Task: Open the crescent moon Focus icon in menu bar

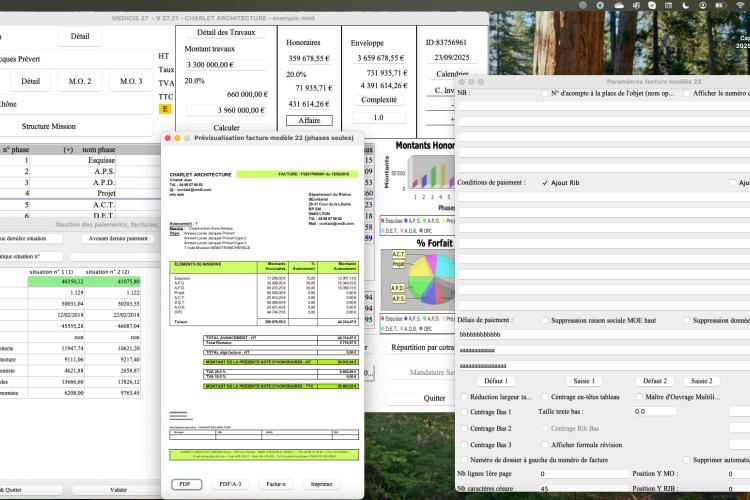Action: pos(685,5)
